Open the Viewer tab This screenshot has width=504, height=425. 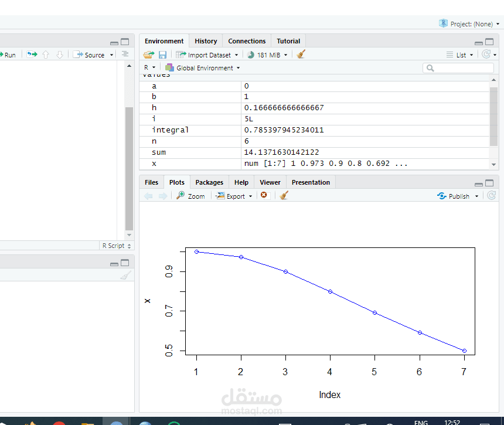tap(270, 182)
